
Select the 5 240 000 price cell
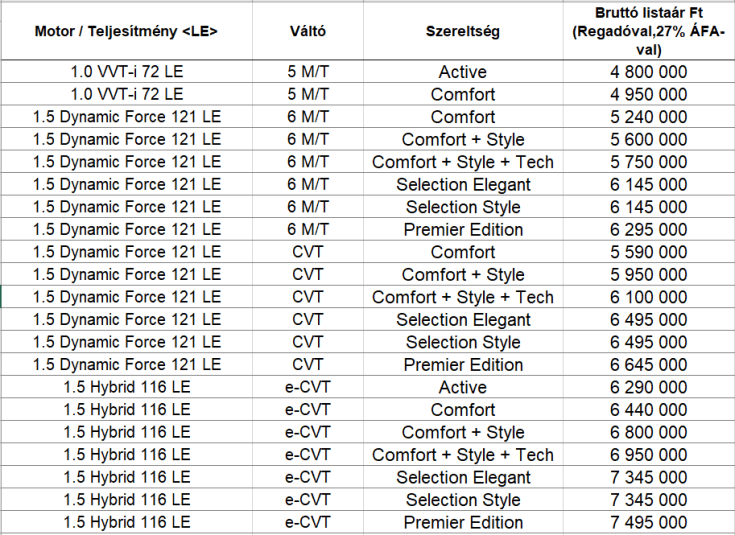point(649,117)
